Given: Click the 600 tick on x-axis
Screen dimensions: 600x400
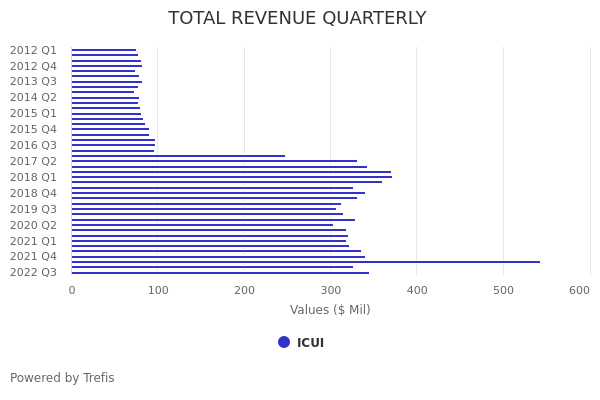Looking at the screenshot, I should (579, 290).
